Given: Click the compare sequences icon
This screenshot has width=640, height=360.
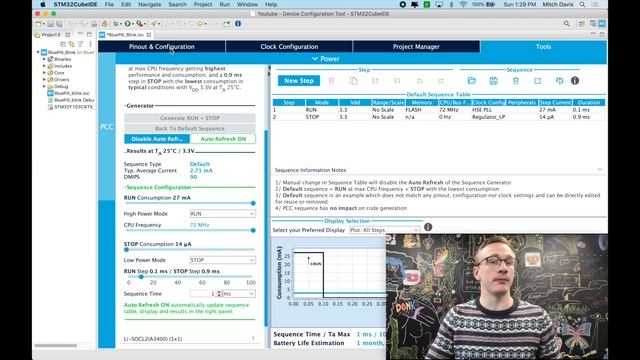Looking at the screenshot, I should [560, 81].
